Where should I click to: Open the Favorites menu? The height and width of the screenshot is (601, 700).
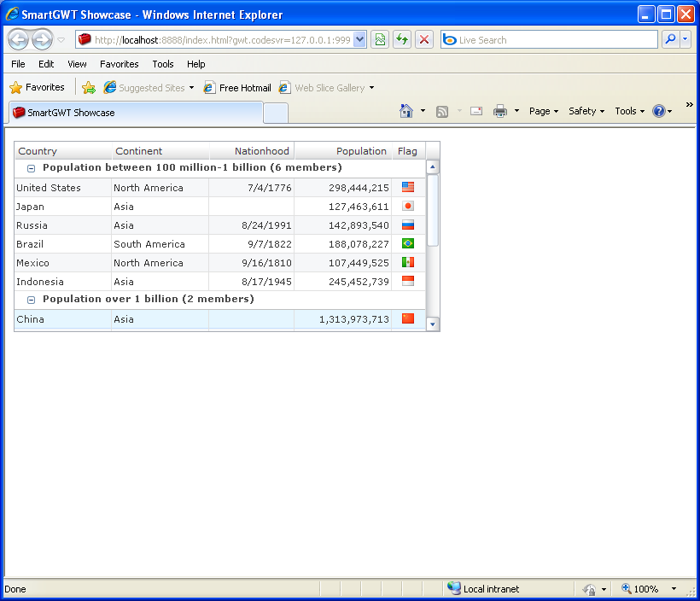point(120,64)
